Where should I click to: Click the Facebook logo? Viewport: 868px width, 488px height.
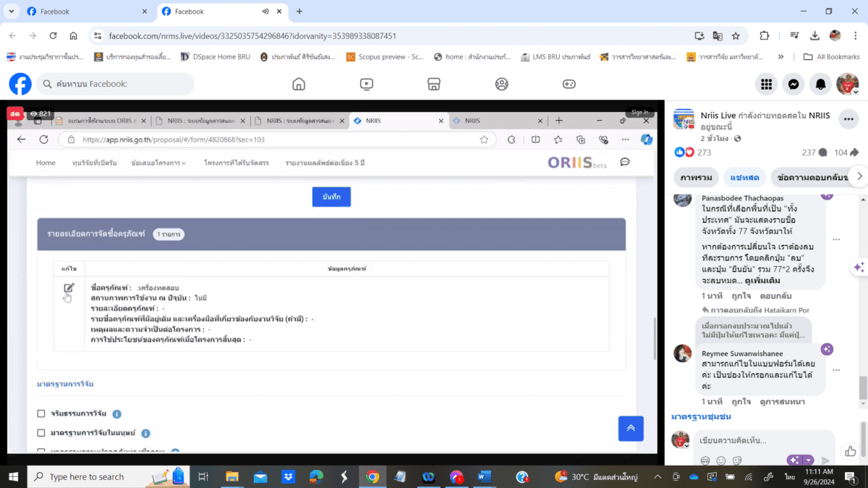tap(20, 84)
